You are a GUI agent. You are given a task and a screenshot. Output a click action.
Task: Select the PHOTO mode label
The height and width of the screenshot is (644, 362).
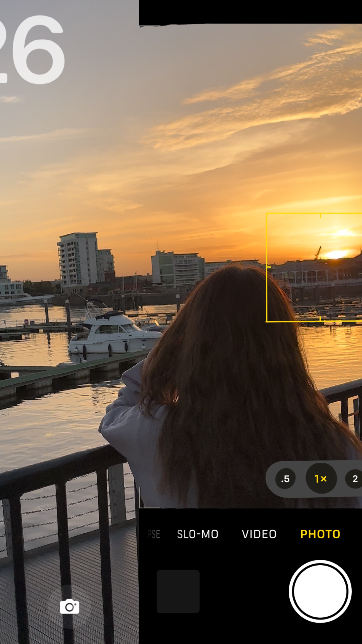[320, 534]
